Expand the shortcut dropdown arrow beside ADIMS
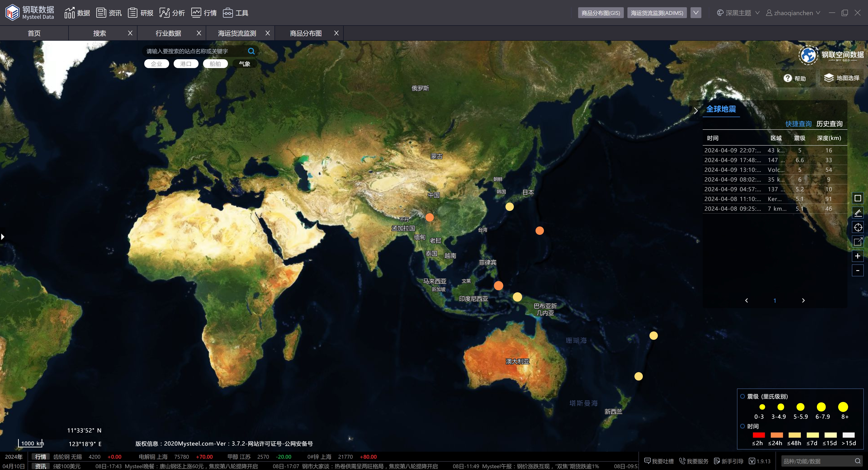868x470 pixels. point(695,13)
